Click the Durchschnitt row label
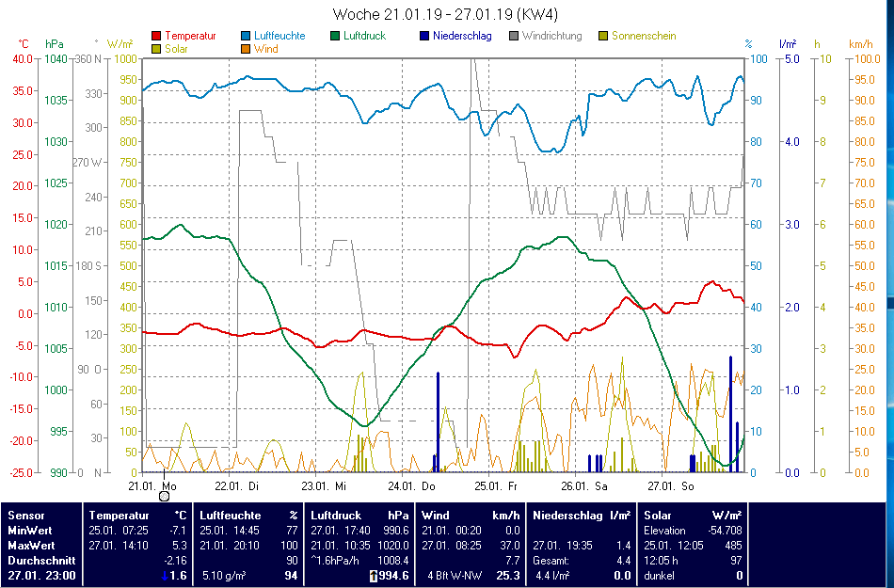Screen dimensions: 894x588 pos(40,560)
